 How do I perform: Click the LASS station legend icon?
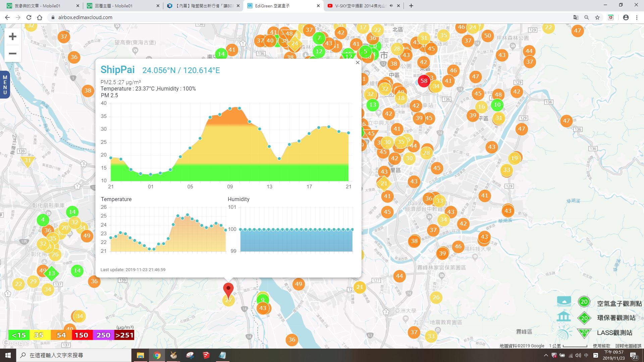click(x=564, y=333)
